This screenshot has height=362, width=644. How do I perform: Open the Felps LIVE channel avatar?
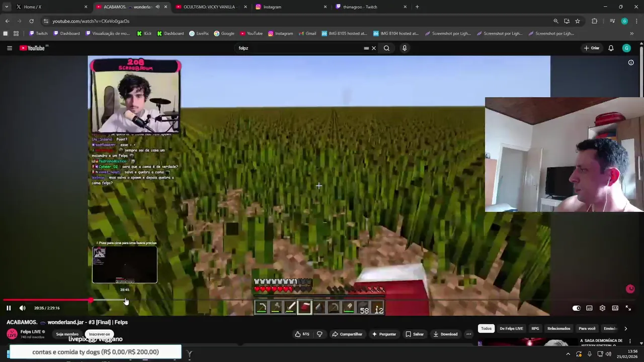tap(12, 334)
